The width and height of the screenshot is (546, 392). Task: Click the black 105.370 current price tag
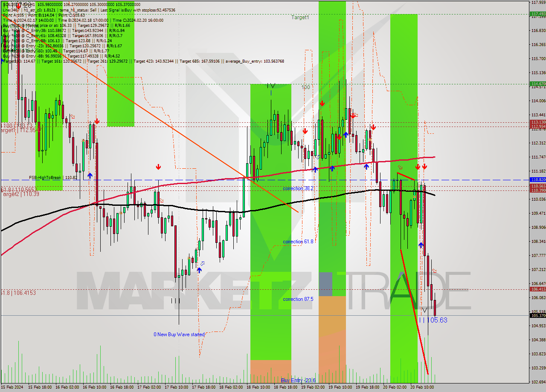click(x=538, y=316)
